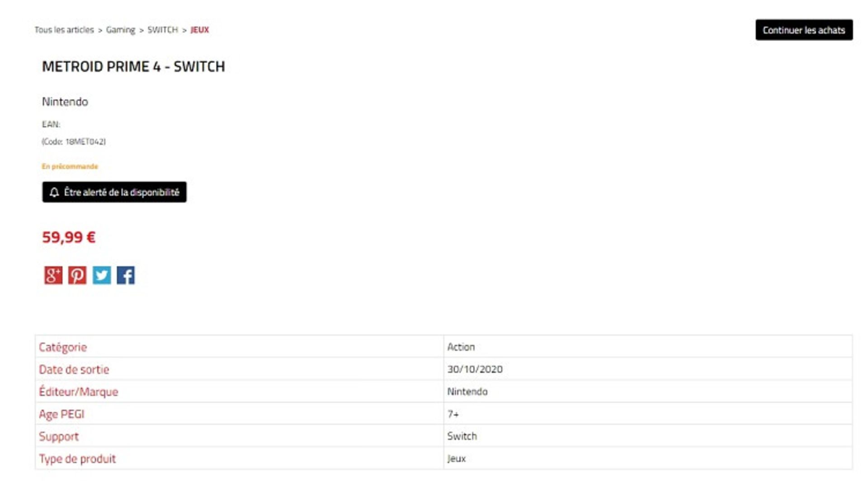
Task: Tweet the product via Twitter icon
Action: (102, 275)
